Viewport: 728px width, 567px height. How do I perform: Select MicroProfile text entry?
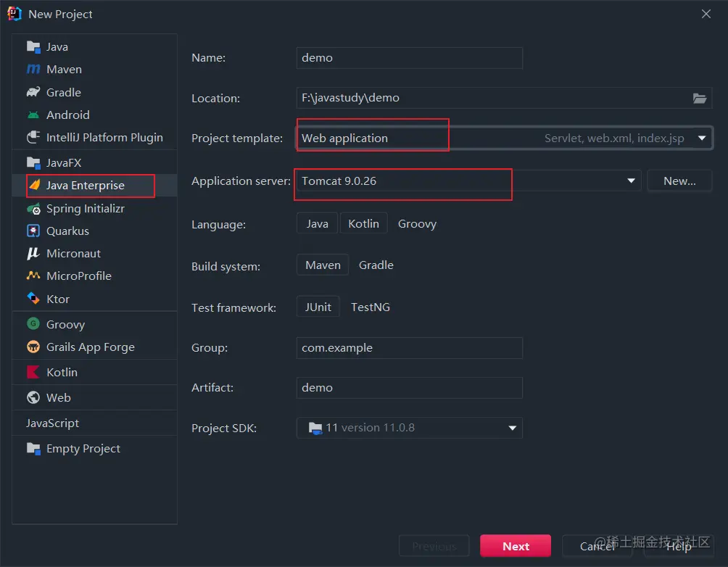coord(79,276)
